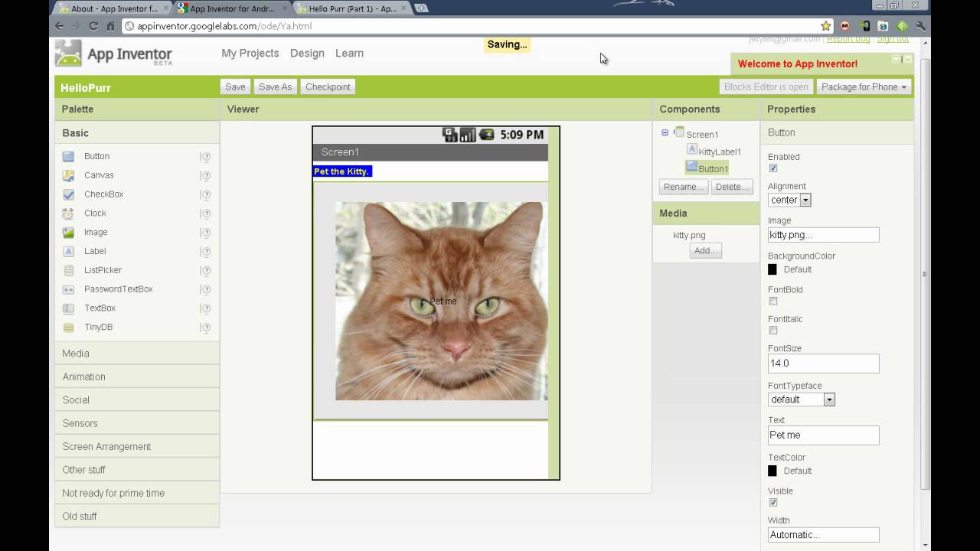The width and height of the screenshot is (980, 551).
Task: Expand the Social palette section
Action: coord(137,400)
